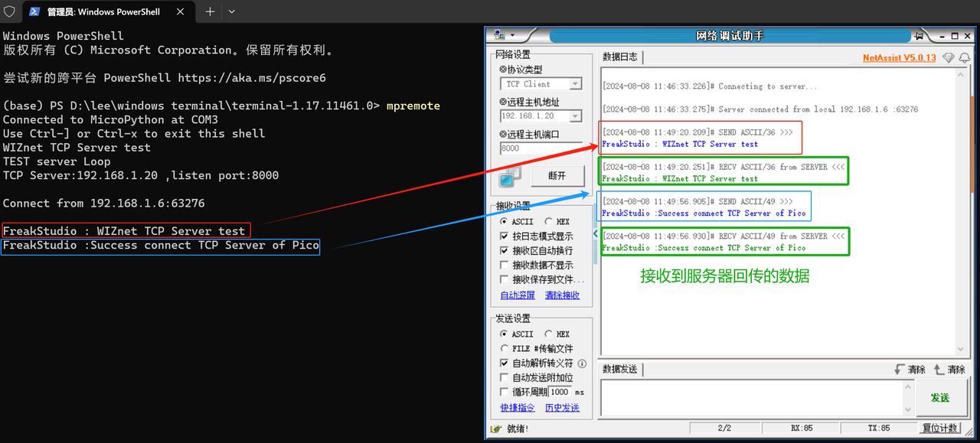Click the 复位计数 reset counter button
The height and width of the screenshot is (443, 980).
[939, 428]
